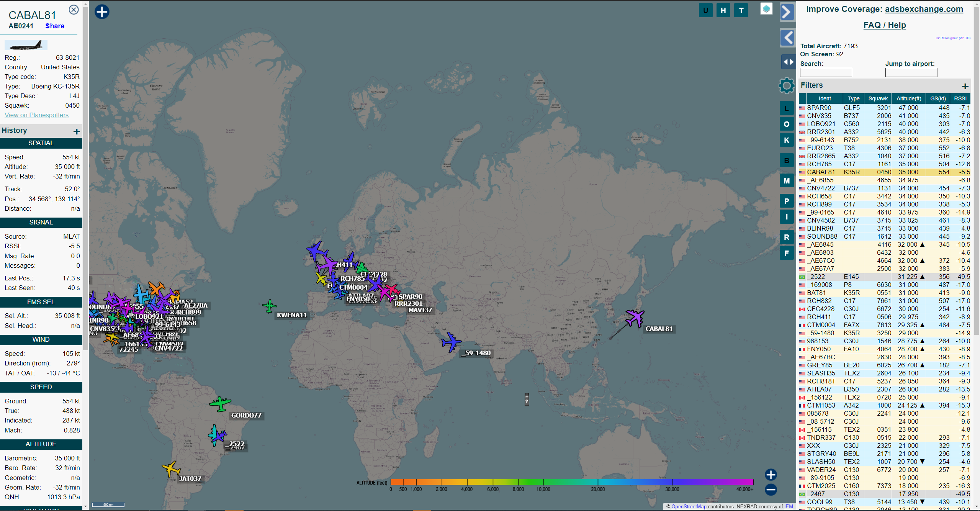This screenshot has height=511, width=980.
Task: Select the JAT037 aircraft icon on map
Action: point(171,469)
